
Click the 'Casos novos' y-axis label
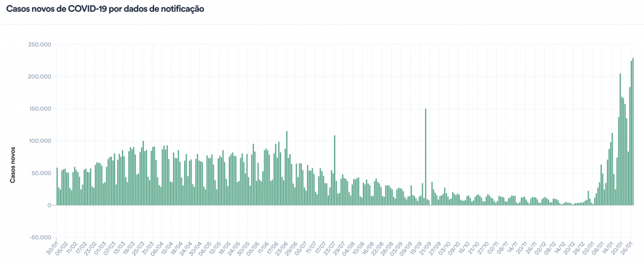click(x=12, y=166)
